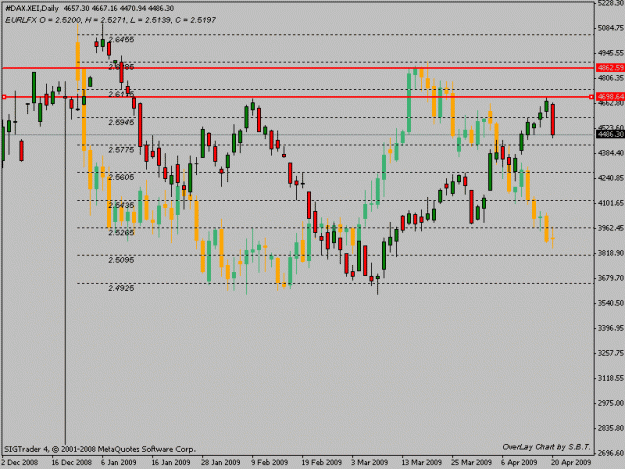
Task: Click the 2.5945 level label
Action: (121, 122)
